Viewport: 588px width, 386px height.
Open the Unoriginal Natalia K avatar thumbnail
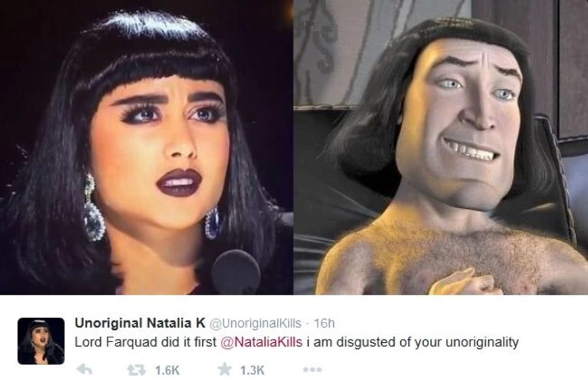tap(41, 341)
